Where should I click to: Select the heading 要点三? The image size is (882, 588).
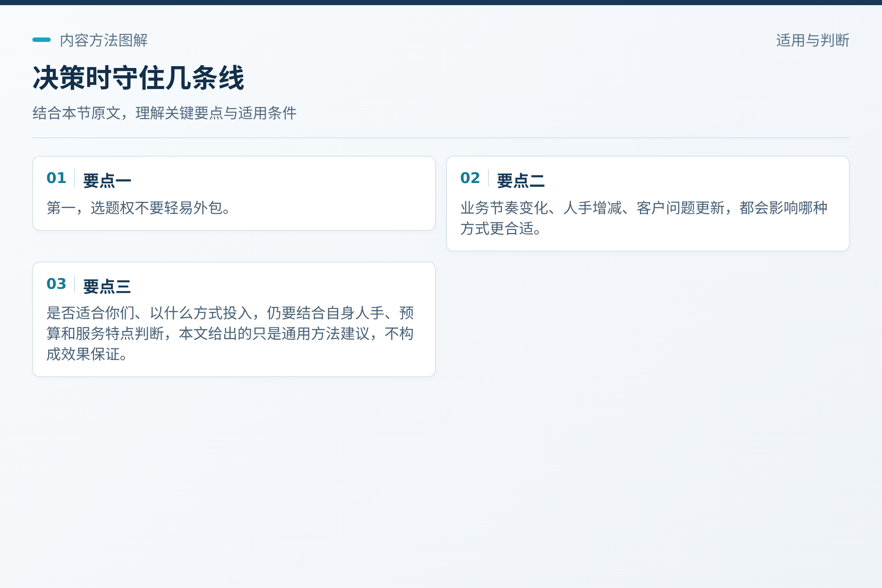(107, 287)
